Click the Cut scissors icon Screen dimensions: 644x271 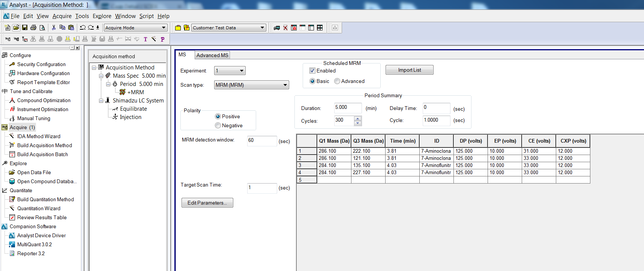tap(54, 28)
